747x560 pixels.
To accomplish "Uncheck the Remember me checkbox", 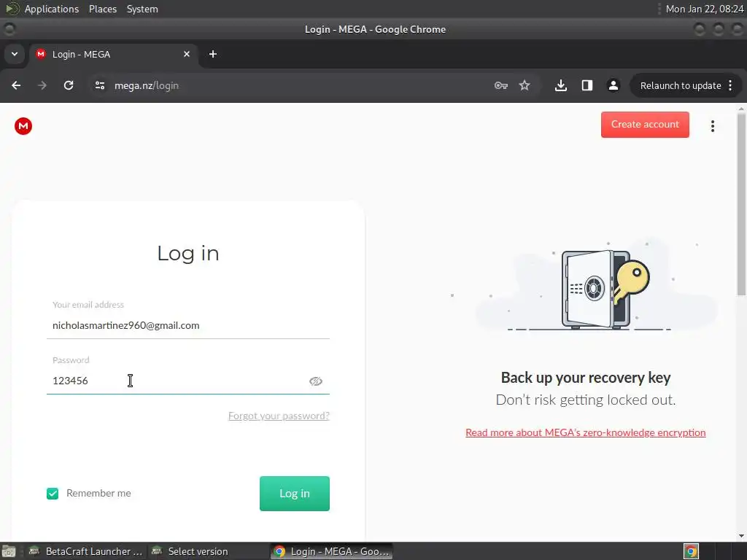I will (x=53, y=494).
